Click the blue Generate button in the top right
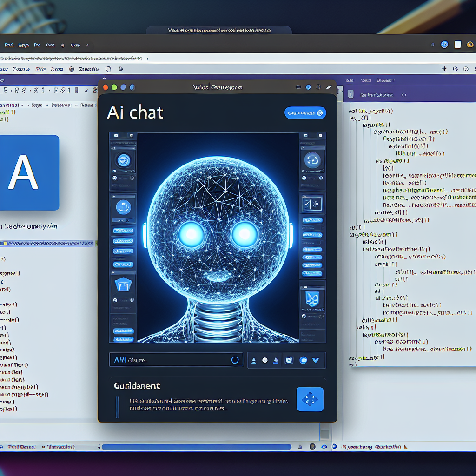Viewport: 476px width, 476px height. click(304, 112)
